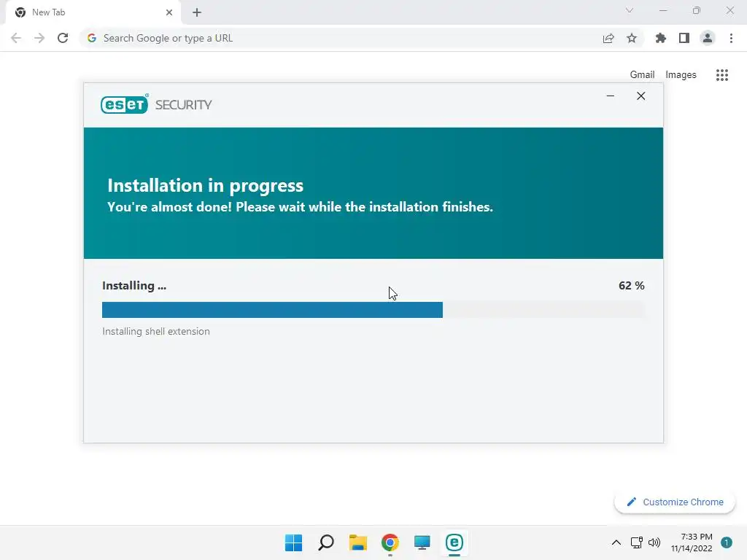Image resolution: width=747 pixels, height=560 pixels.
Task: Open the Chrome tab search chevron
Action: [x=630, y=10]
